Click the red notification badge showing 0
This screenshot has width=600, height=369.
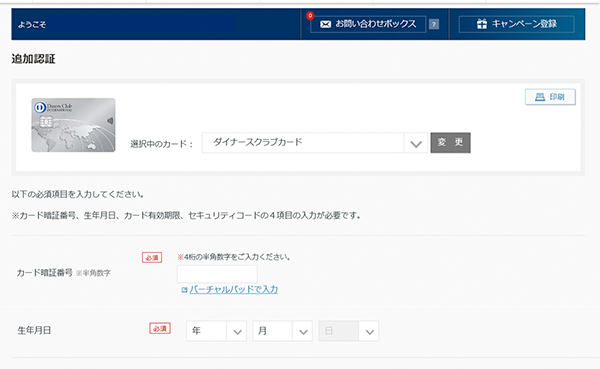[x=310, y=16]
